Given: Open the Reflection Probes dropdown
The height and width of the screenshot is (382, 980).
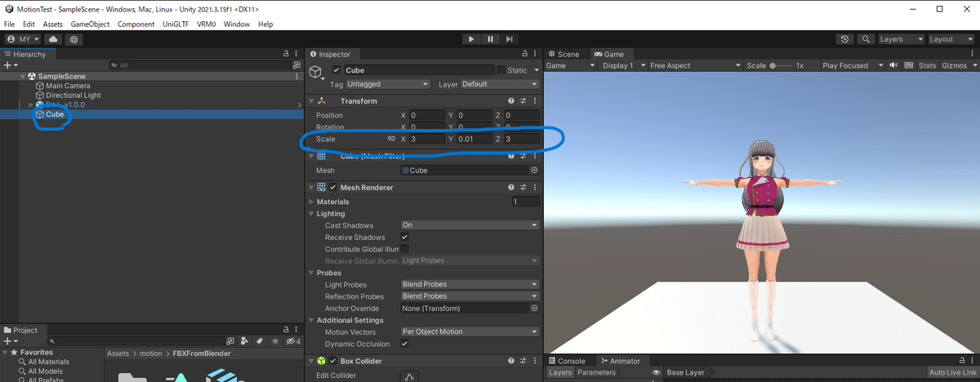Looking at the screenshot, I should coord(470,296).
